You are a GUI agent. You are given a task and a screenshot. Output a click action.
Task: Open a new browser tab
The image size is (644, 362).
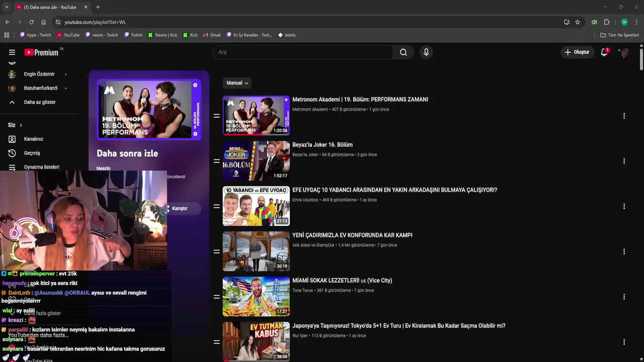pos(98,7)
